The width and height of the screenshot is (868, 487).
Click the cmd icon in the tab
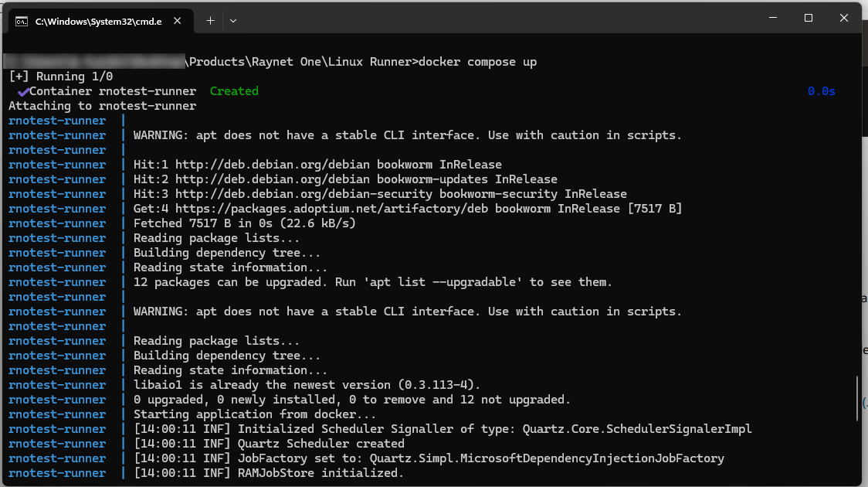pos(22,21)
